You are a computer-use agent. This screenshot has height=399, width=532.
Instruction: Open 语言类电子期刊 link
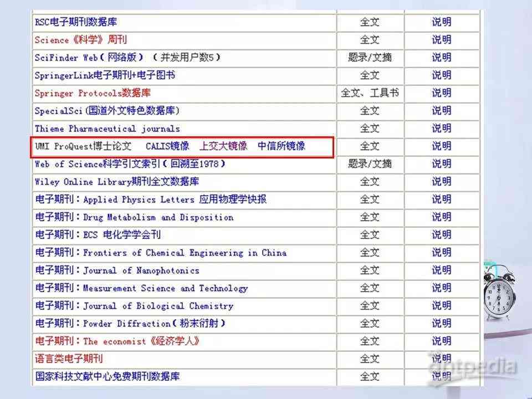tap(69, 359)
